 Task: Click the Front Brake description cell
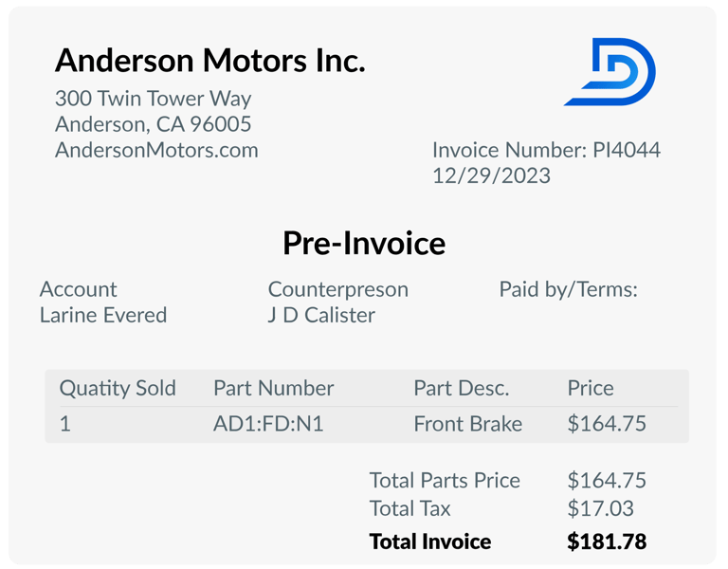coord(468,424)
